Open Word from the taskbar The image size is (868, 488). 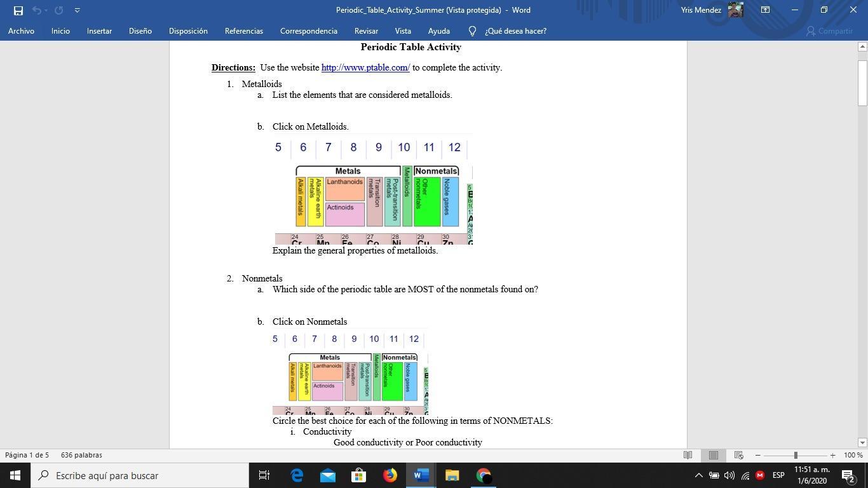[420, 475]
